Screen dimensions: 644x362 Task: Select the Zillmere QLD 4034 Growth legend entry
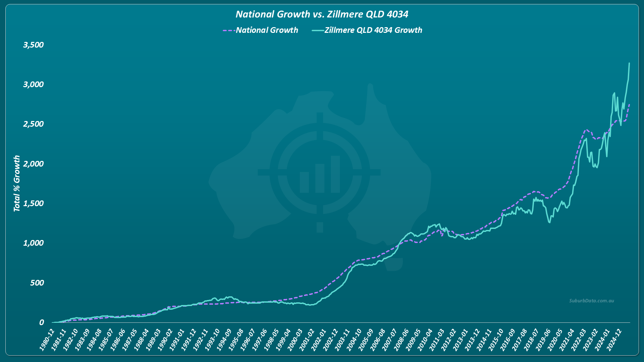click(367, 30)
